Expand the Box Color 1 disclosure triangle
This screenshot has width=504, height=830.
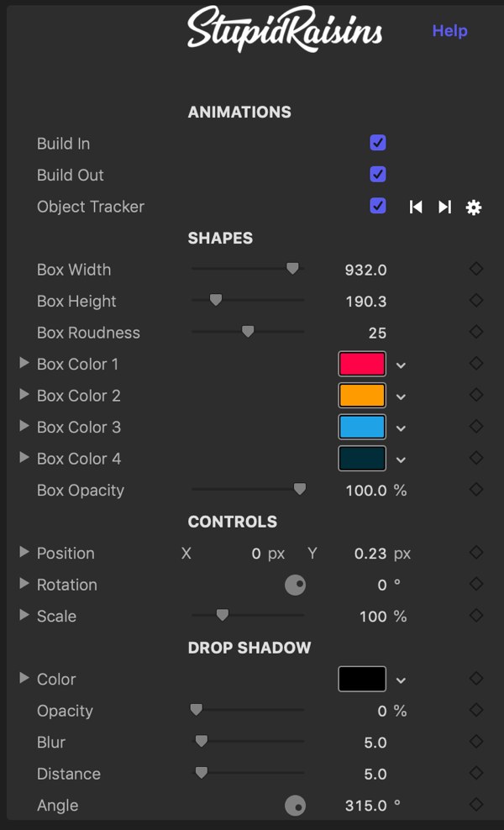24,363
